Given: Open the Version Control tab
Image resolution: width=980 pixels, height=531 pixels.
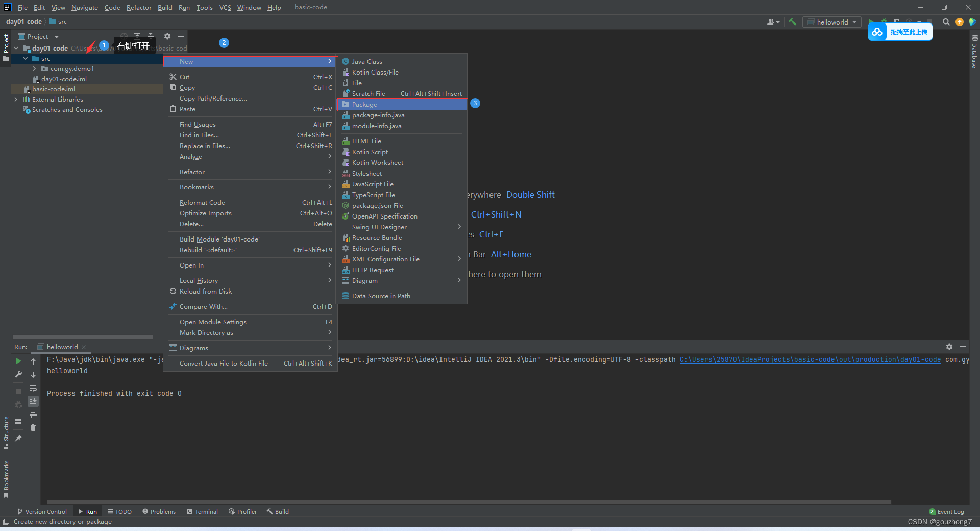Looking at the screenshot, I should click(42, 511).
